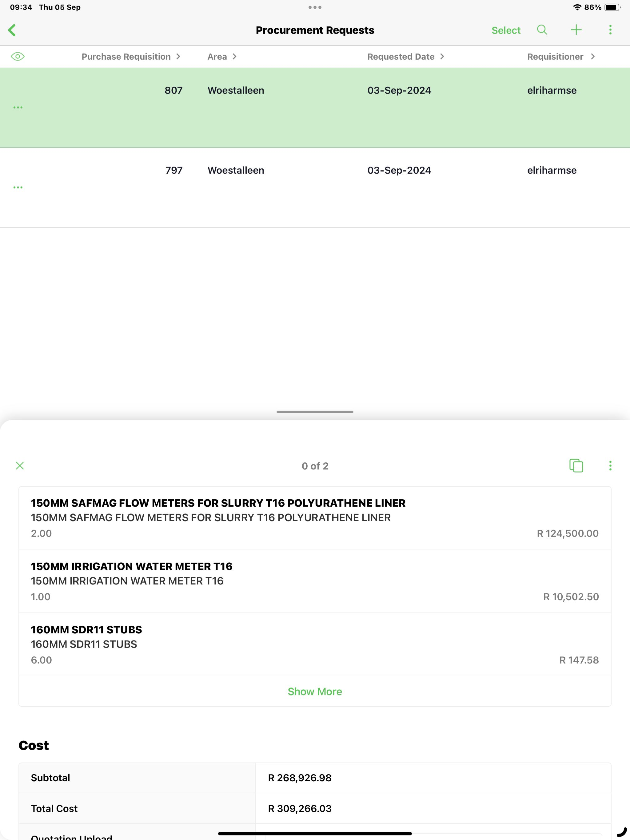
Task: Tap the battery status icon
Action: 612,7
